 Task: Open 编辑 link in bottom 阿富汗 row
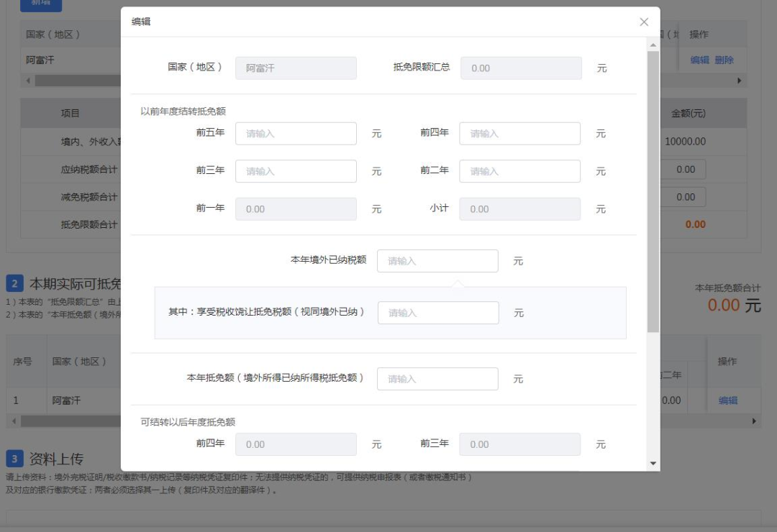tap(728, 400)
